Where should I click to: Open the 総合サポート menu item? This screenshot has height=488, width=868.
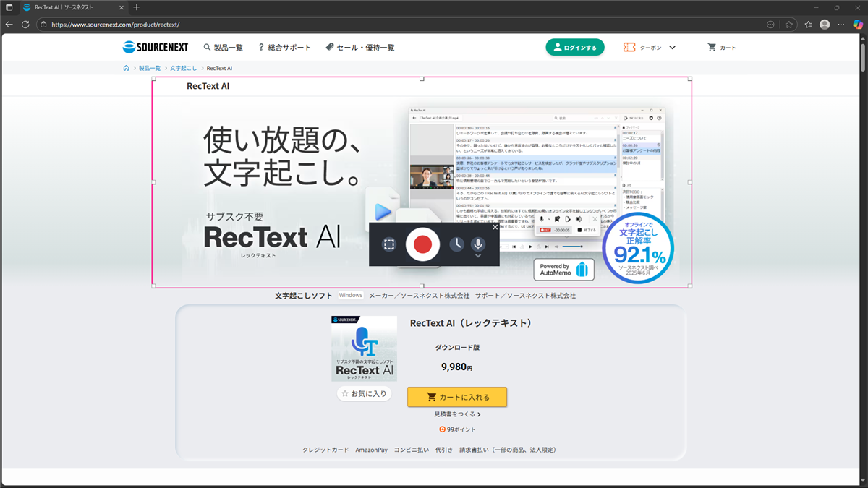284,48
